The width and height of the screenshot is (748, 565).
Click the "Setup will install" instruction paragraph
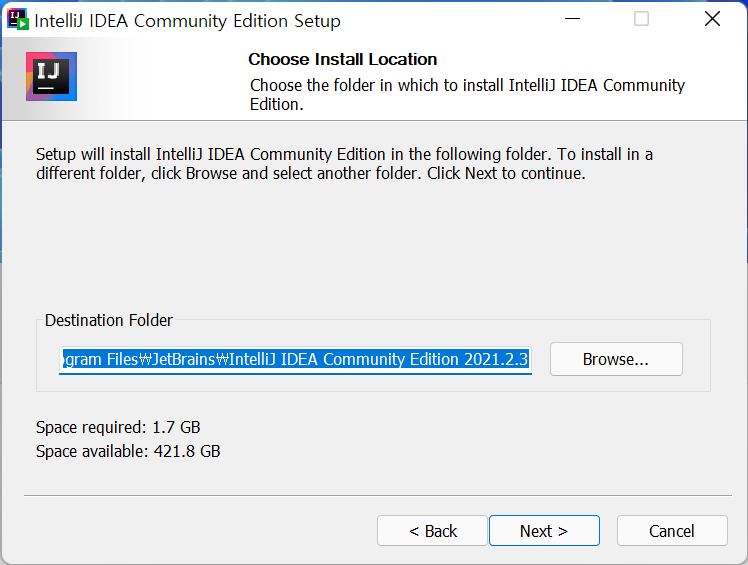coord(344,164)
